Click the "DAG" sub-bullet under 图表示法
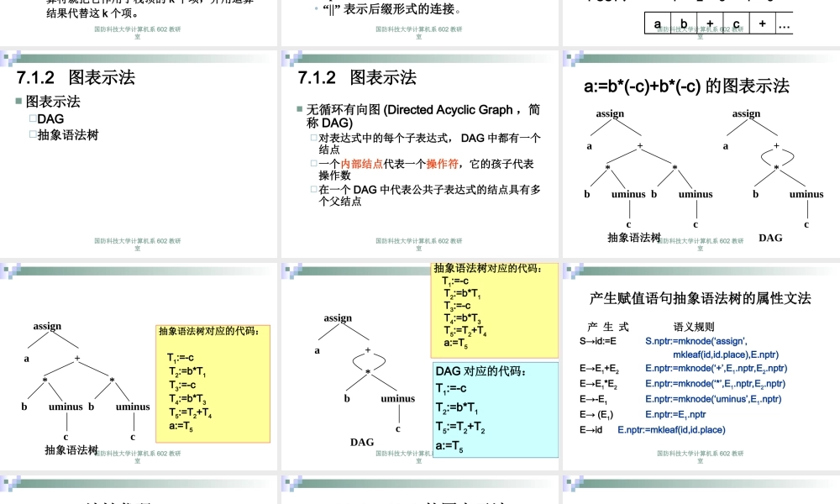The width and height of the screenshot is (840, 504). pyautogui.click(x=50, y=119)
